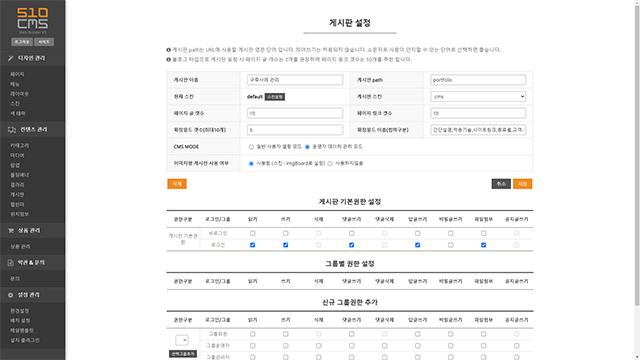Open 설치 플러그인 in the sidebar
The width and height of the screenshot is (640, 360).
click(x=24, y=340)
